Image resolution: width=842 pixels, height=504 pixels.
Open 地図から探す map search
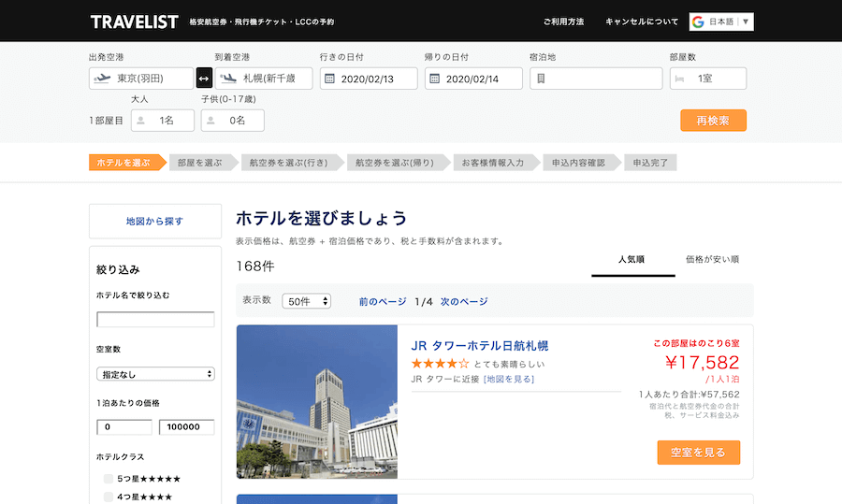[154, 221]
